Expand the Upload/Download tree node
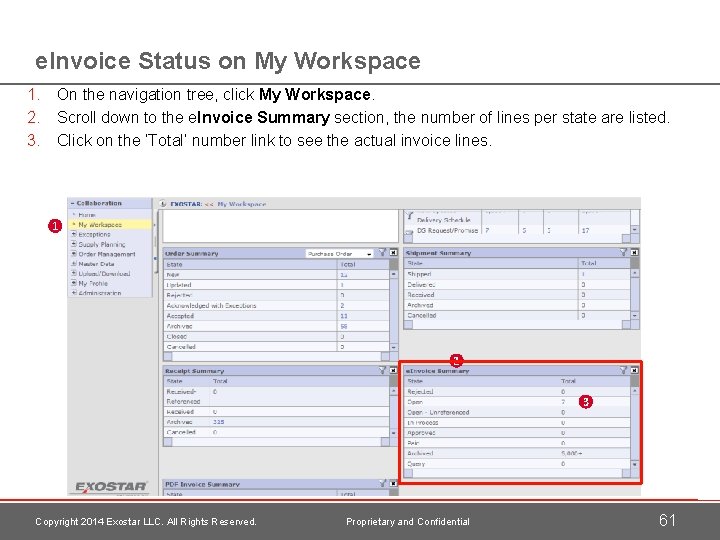 coord(73,274)
